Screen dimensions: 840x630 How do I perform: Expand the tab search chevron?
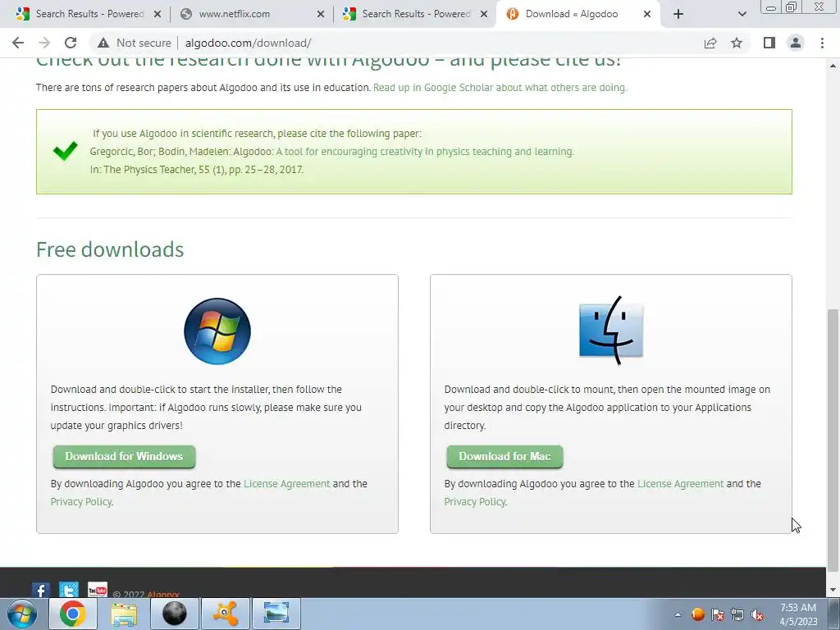[x=742, y=14]
